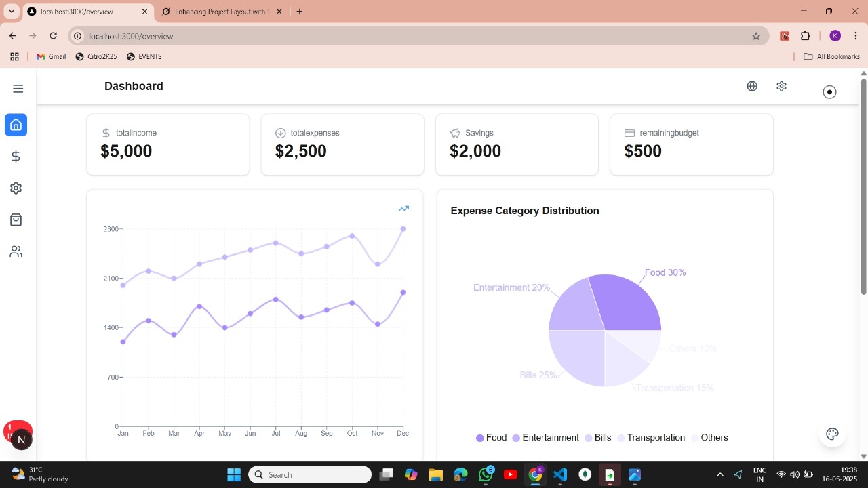
Task: Open the settings gear in the sidebar
Action: coord(16,188)
